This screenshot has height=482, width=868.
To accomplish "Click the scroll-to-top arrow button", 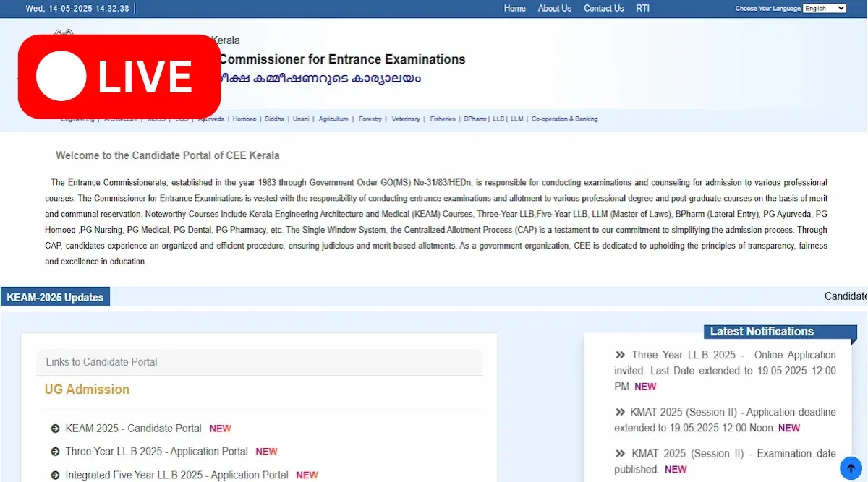I will click(x=851, y=468).
